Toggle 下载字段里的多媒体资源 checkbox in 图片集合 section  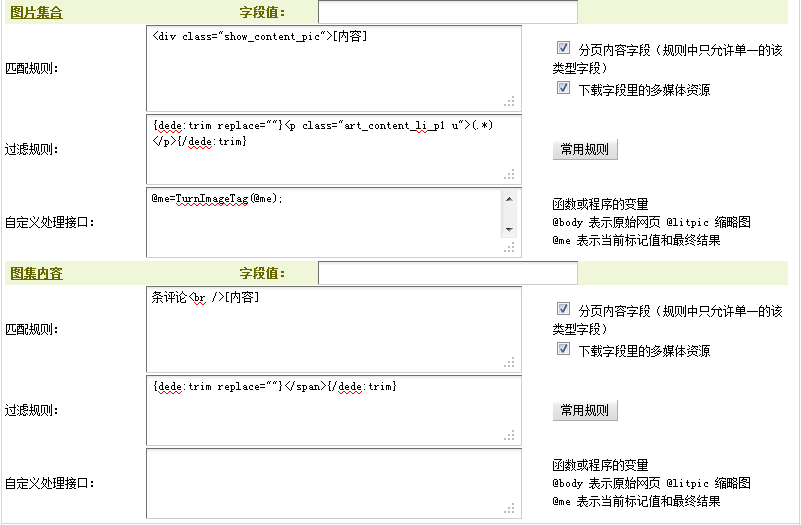[x=564, y=89]
